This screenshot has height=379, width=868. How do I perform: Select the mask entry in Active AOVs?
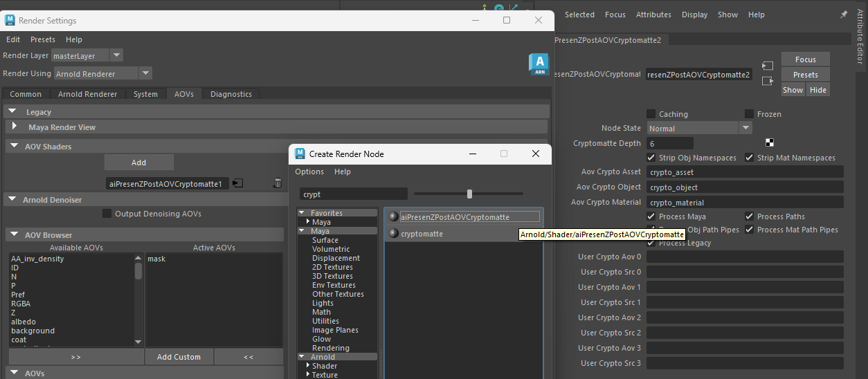point(156,259)
